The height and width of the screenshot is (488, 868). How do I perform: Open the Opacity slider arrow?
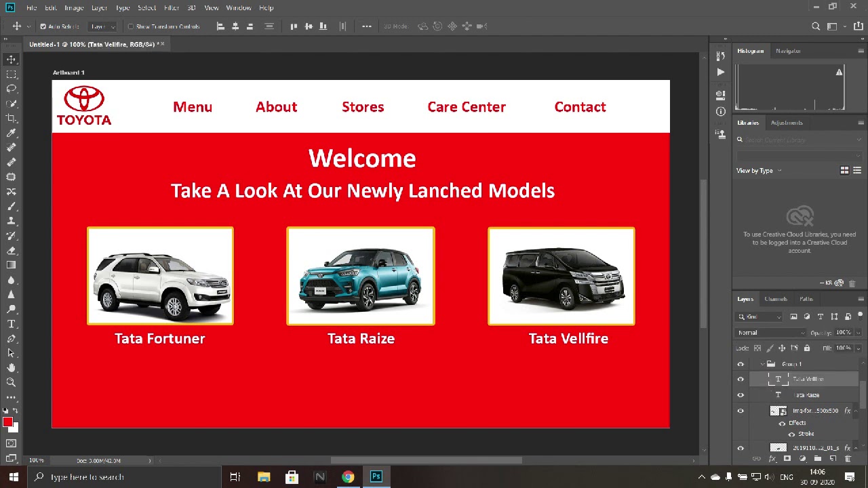858,333
